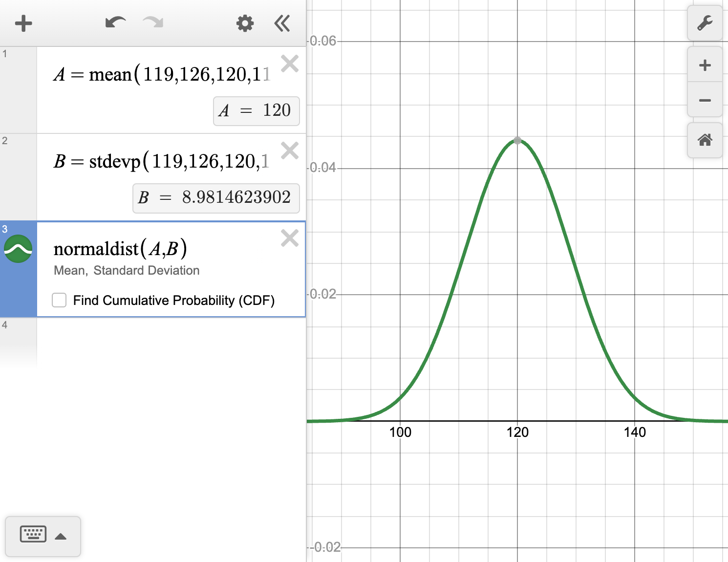Enable Find Cumulative Probability (CDF)
The width and height of the screenshot is (728, 562).
[x=59, y=301]
